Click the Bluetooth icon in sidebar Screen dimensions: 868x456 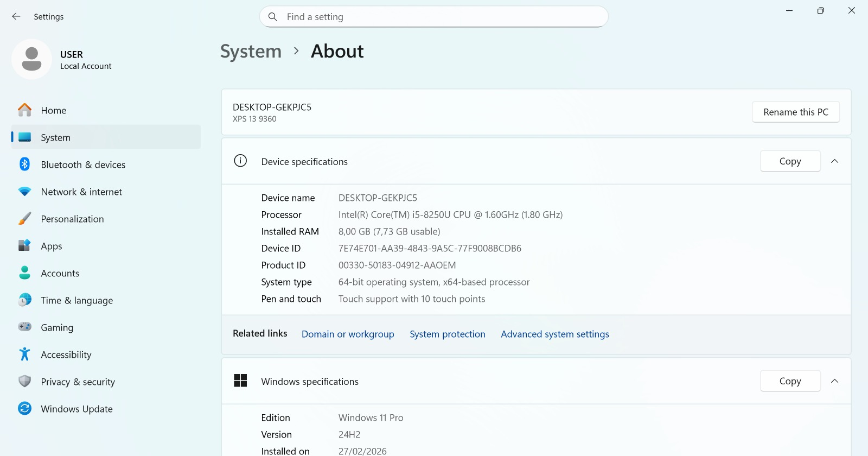point(24,164)
